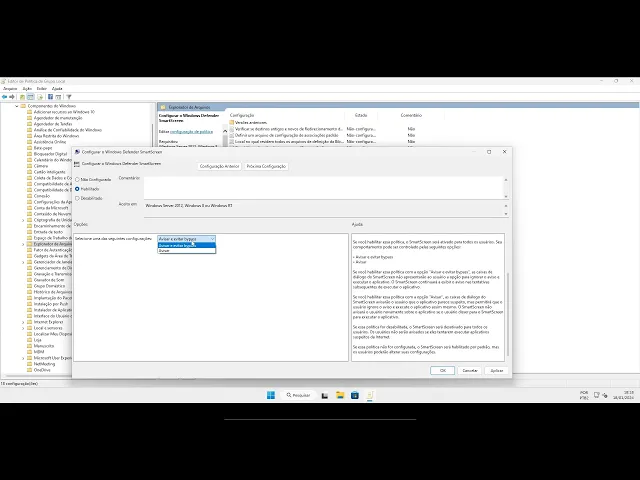This screenshot has width=640, height=480.
Task: Select the Cartão Inteligente tree item
Action: coord(49,172)
